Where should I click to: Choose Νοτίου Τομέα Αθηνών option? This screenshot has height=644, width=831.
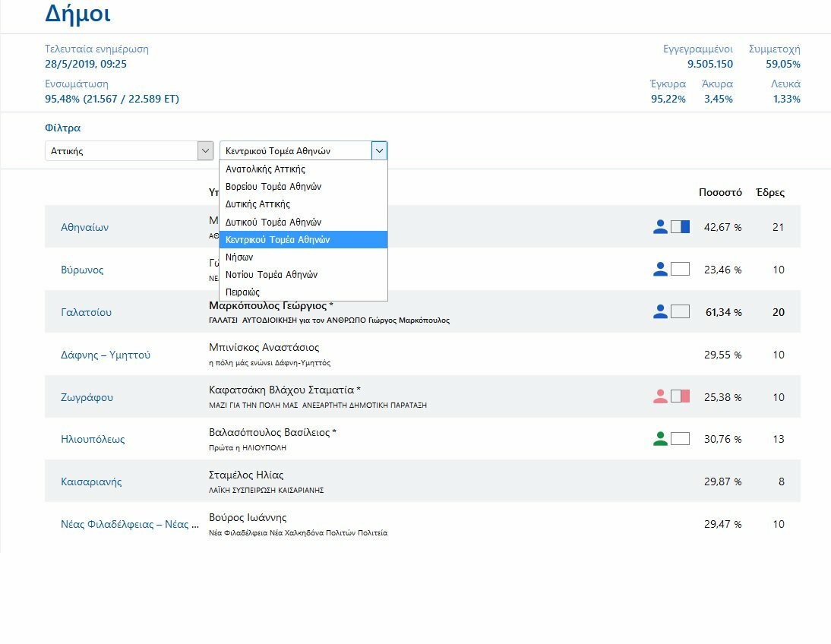pyautogui.click(x=271, y=275)
